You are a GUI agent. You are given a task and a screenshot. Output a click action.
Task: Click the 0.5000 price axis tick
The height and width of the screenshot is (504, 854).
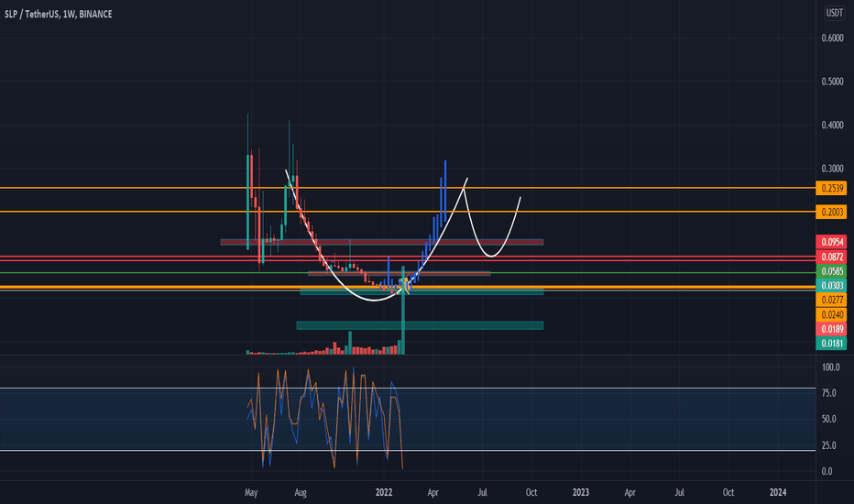pos(832,82)
